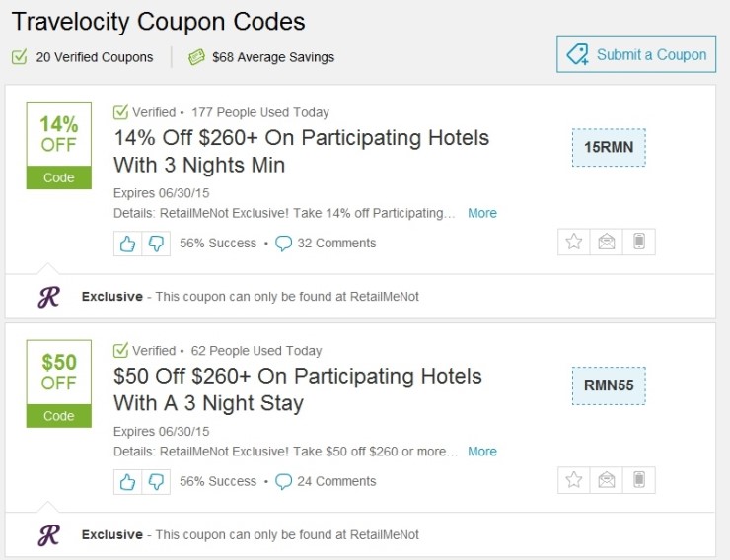Email the $50 Off coupon

pyautogui.click(x=606, y=480)
